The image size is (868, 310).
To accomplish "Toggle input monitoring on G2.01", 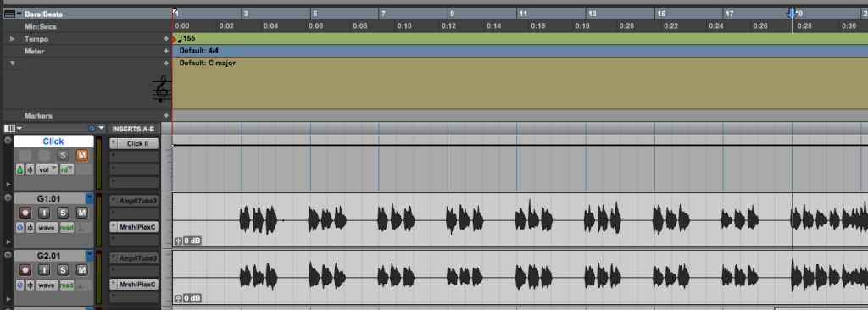I will click(45, 270).
